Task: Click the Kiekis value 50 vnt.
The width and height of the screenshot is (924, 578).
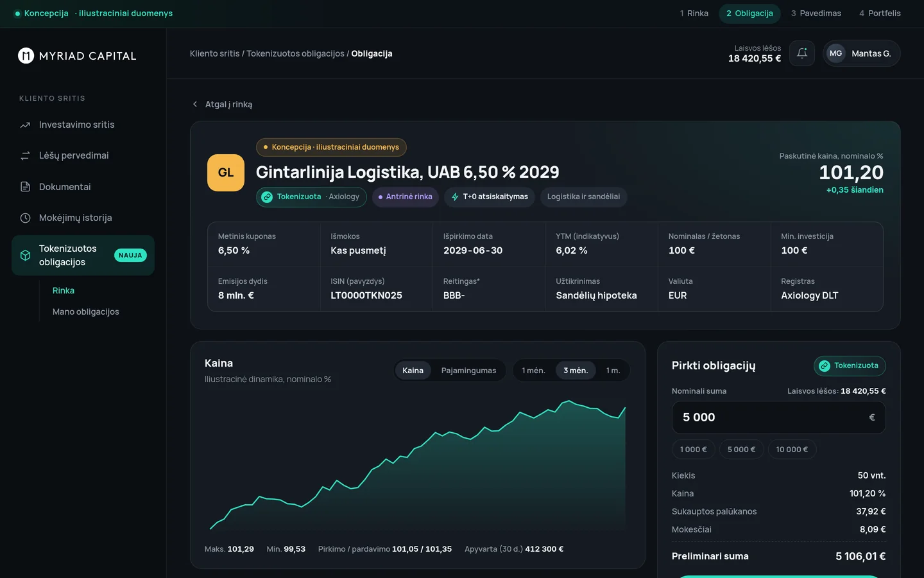Action: click(871, 476)
